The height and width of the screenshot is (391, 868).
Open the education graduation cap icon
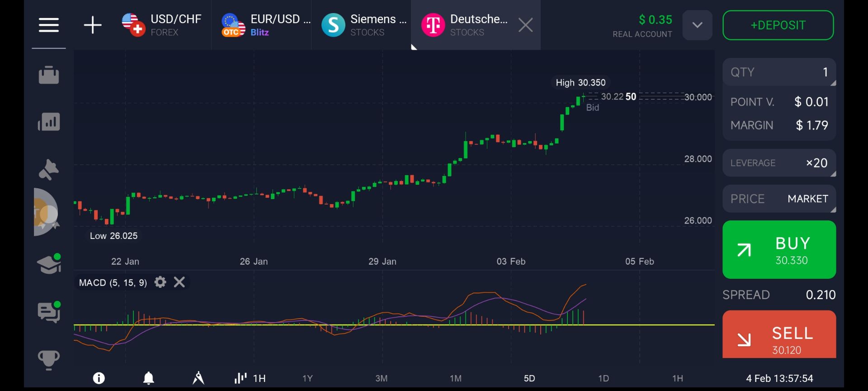pos(49,264)
